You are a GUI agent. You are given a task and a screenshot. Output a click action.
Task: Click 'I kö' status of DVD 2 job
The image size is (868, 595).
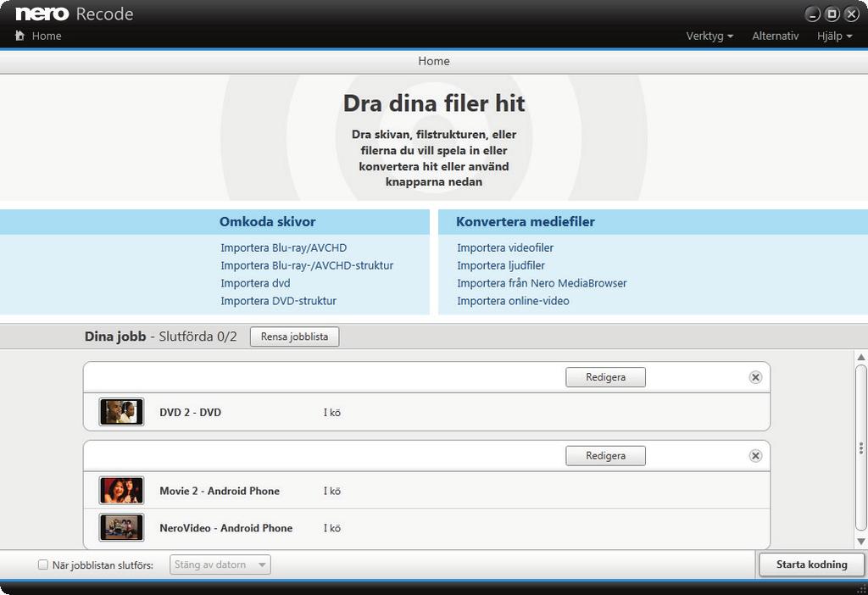[x=332, y=413]
